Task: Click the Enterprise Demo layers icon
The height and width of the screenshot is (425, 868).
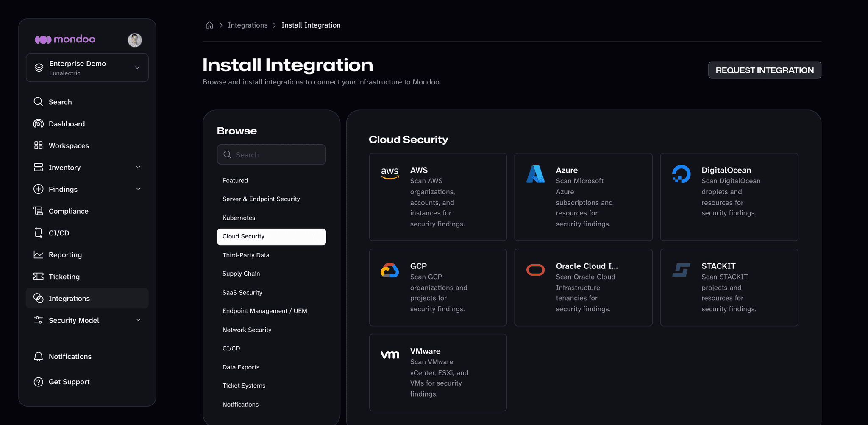Action: [39, 67]
